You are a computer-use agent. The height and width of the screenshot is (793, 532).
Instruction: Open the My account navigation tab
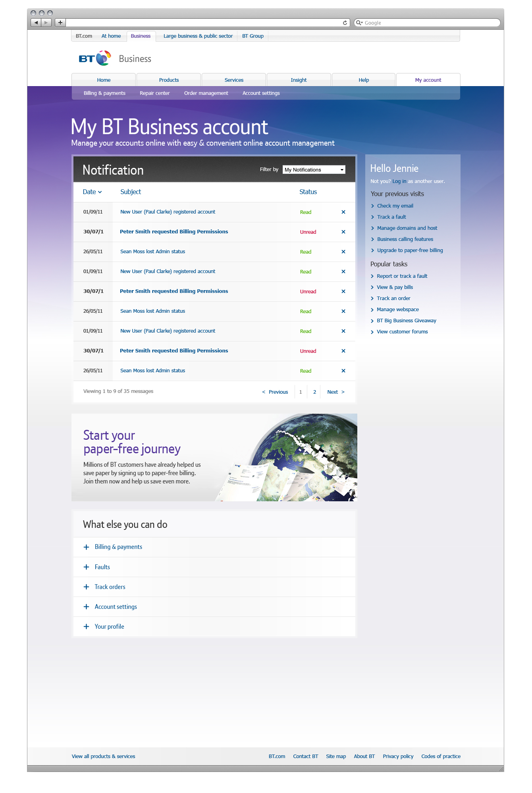pyautogui.click(x=428, y=80)
